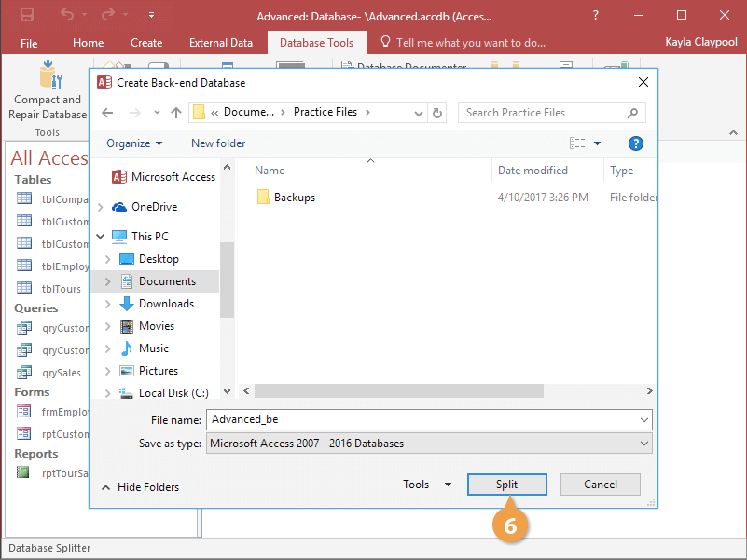Select the Database Tools tab
This screenshot has height=560, width=747.
[x=316, y=43]
